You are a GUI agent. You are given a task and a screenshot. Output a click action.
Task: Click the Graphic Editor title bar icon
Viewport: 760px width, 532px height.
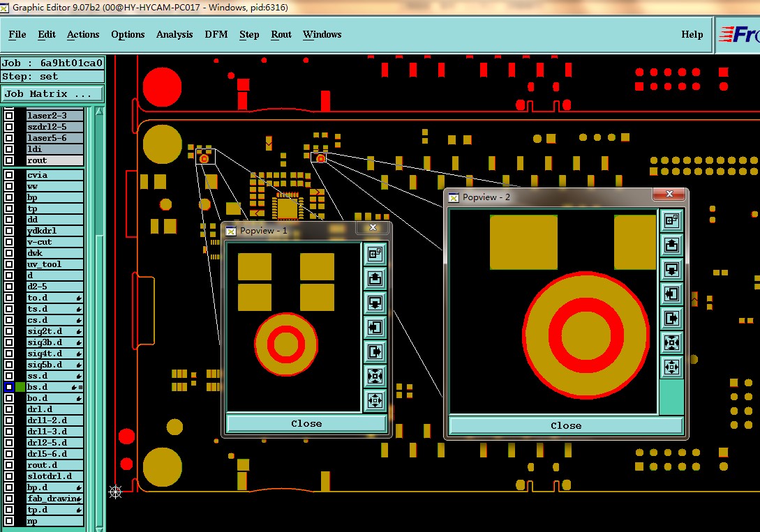[x=4, y=7]
